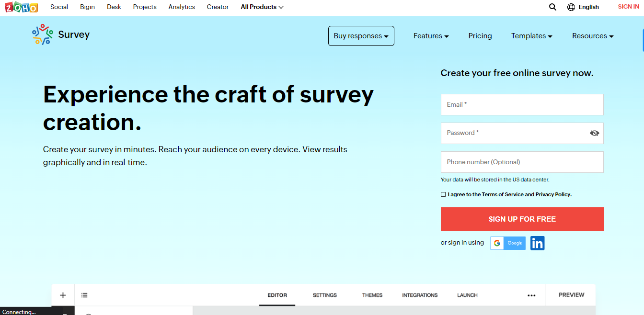Open the Bigin product link
644x315 pixels.
(x=87, y=7)
